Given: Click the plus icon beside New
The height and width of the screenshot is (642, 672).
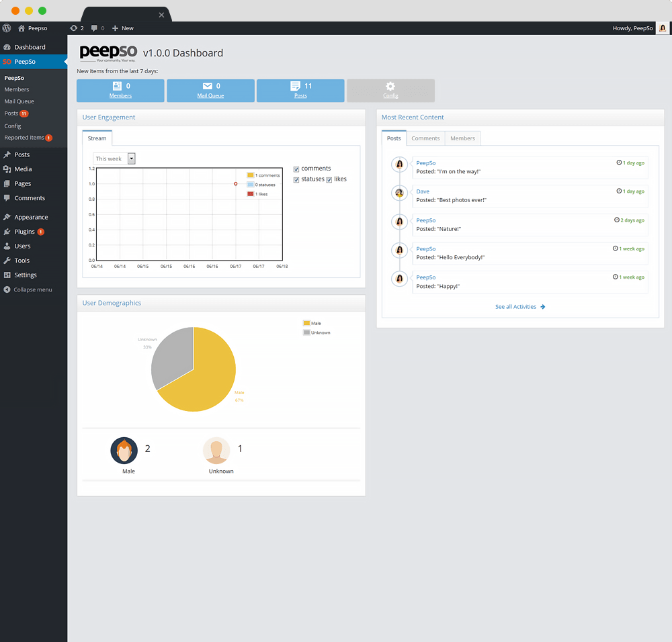Looking at the screenshot, I should coord(115,28).
